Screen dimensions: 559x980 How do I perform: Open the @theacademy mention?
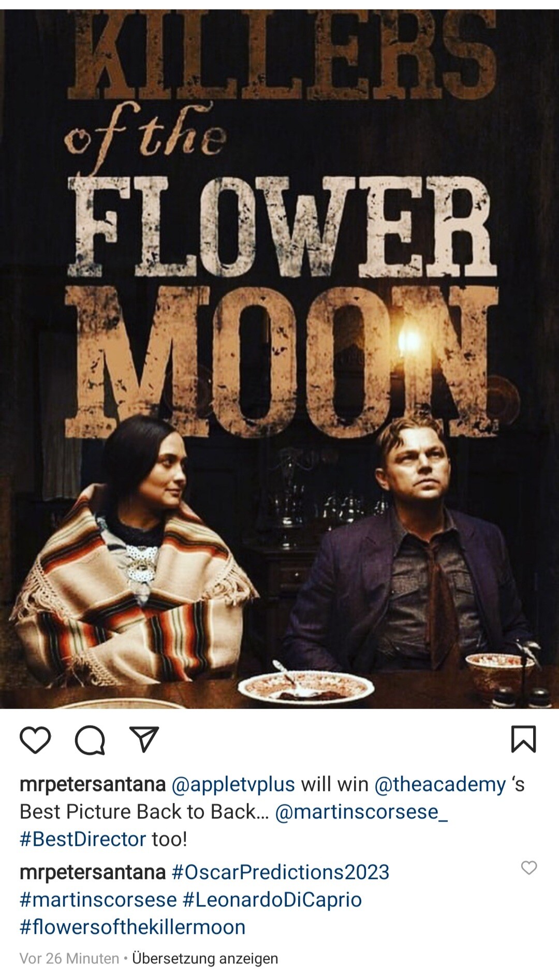[x=440, y=784]
